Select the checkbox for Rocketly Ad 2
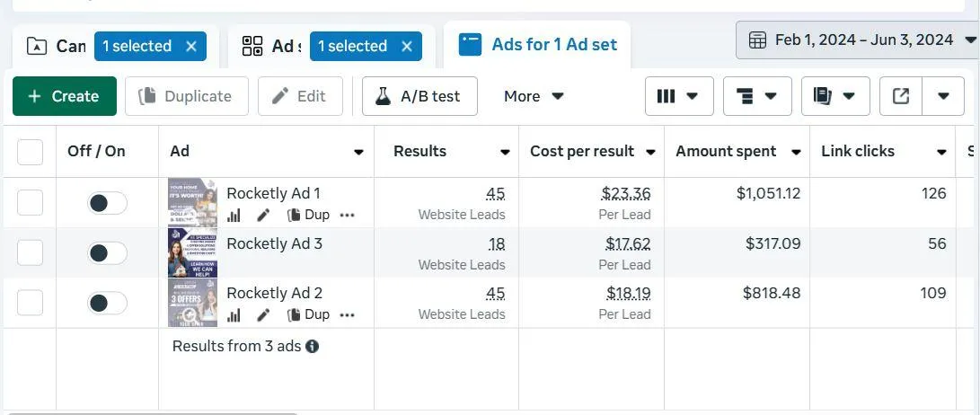This screenshot has height=415, width=980. coord(31,303)
